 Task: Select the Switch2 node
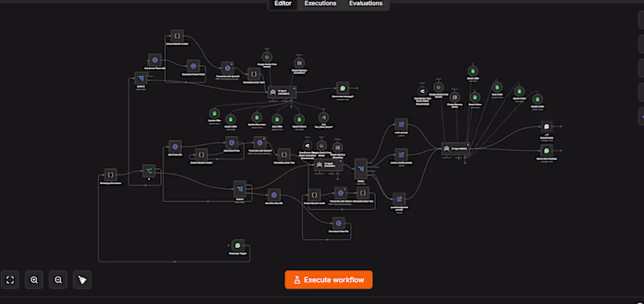click(x=141, y=78)
